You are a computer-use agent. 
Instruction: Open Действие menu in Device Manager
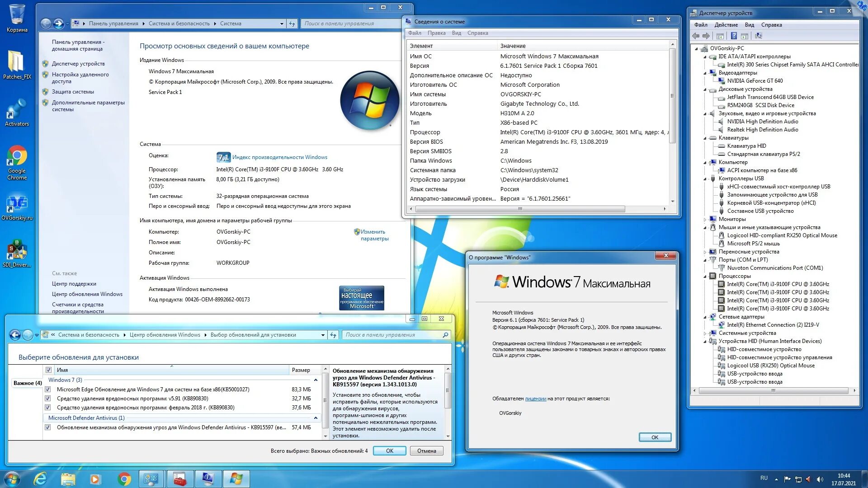726,25
